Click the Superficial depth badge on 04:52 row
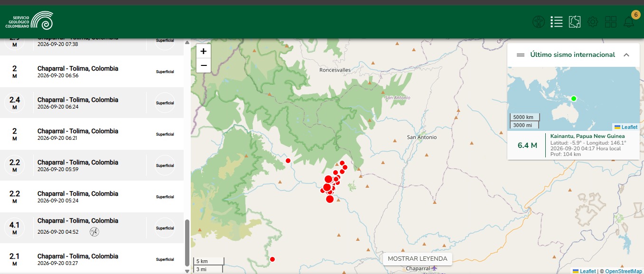The height and width of the screenshot is (274, 644). (x=165, y=228)
